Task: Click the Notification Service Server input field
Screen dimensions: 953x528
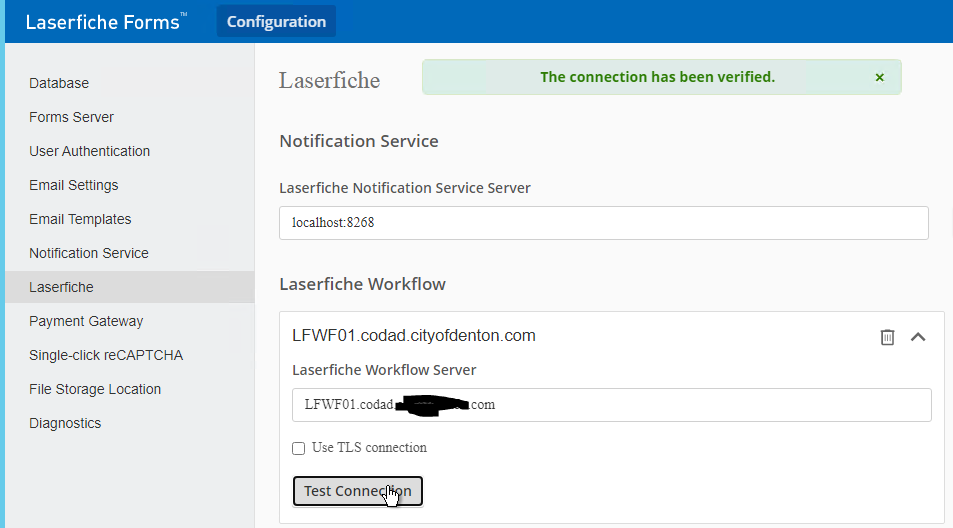Action: [603, 223]
